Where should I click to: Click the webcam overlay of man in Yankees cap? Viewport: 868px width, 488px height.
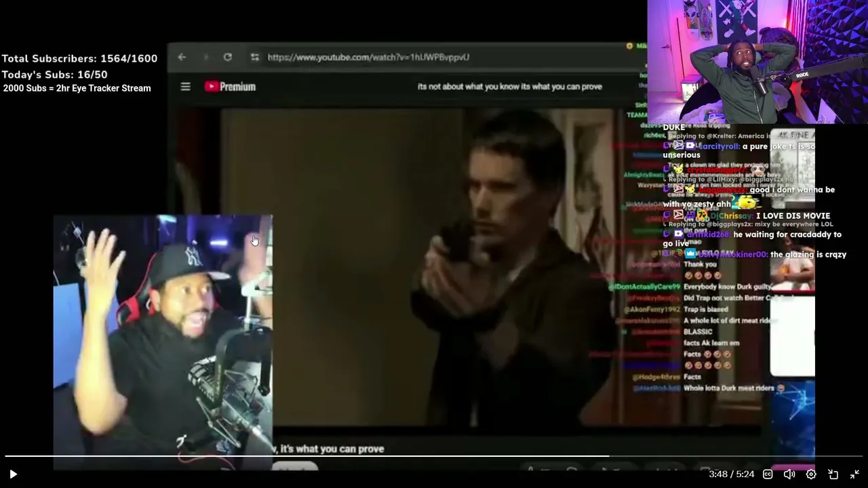tap(163, 342)
